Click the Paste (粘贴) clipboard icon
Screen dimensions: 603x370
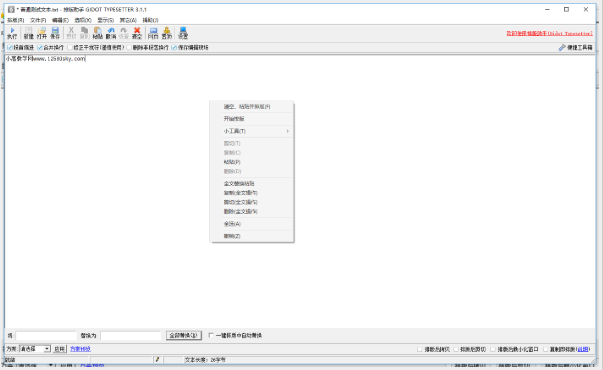(x=98, y=33)
